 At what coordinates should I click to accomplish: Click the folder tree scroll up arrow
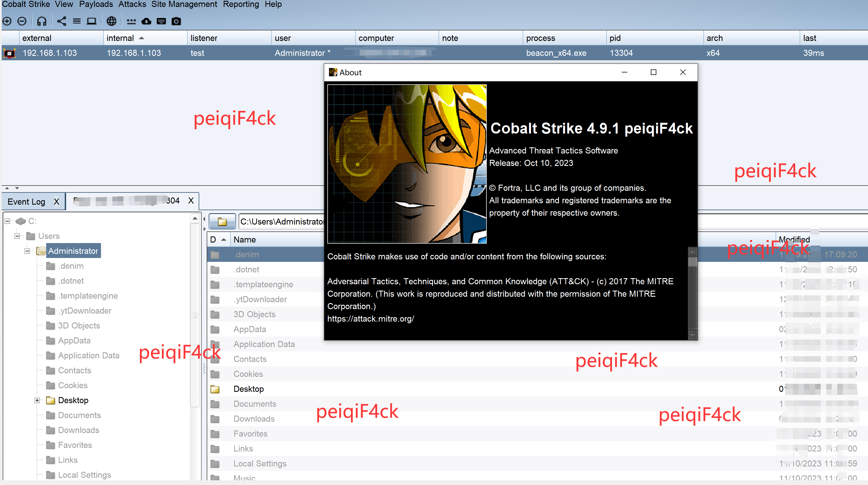(195, 219)
